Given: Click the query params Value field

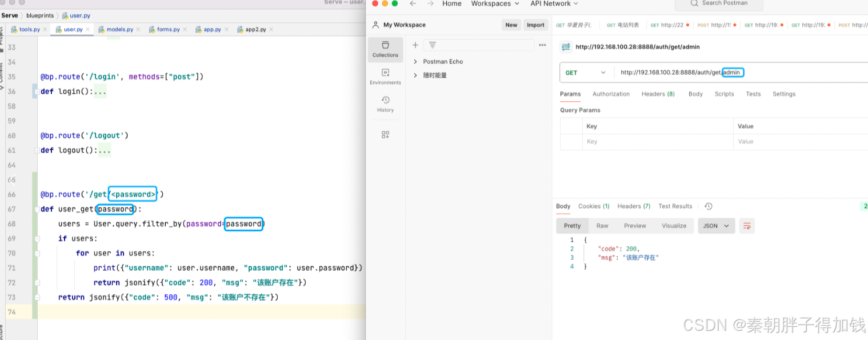Looking at the screenshot, I should pyautogui.click(x=801, y=141).
